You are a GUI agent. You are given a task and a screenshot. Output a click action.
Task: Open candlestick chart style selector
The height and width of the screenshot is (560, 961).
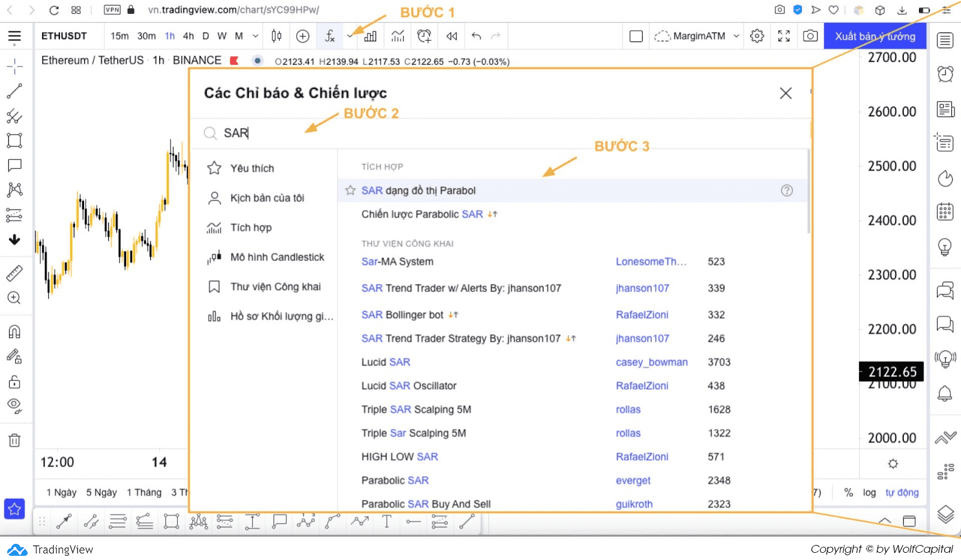276,36
